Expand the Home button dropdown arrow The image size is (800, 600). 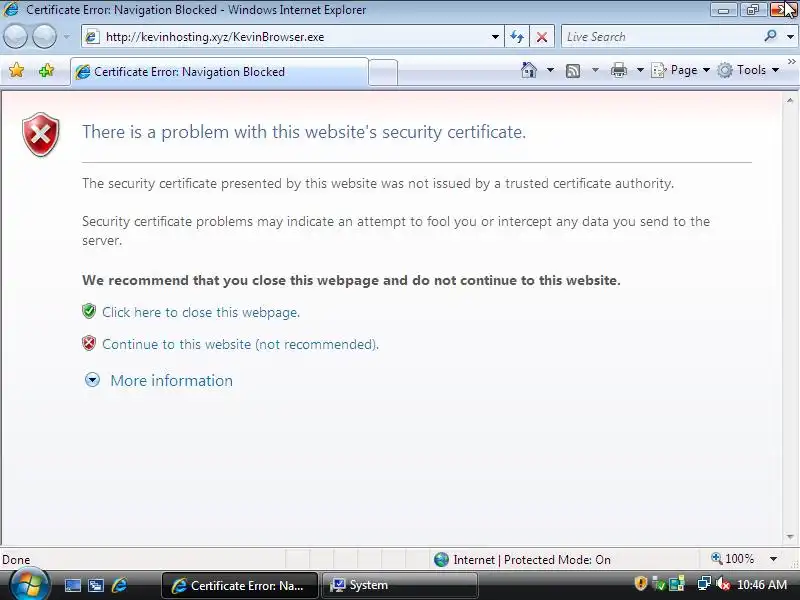point(550,70)
